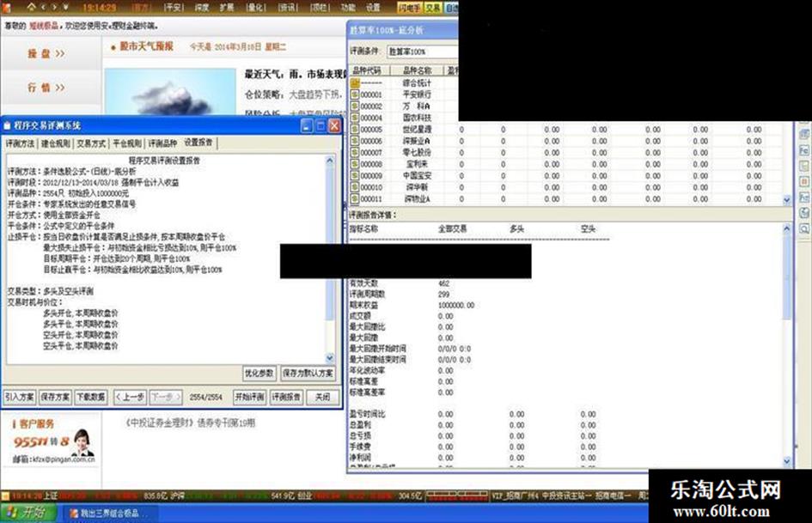Click the stock icon beside code 000007
The width and height of the screenshot is (812, 523).
[x=355, y=152]
